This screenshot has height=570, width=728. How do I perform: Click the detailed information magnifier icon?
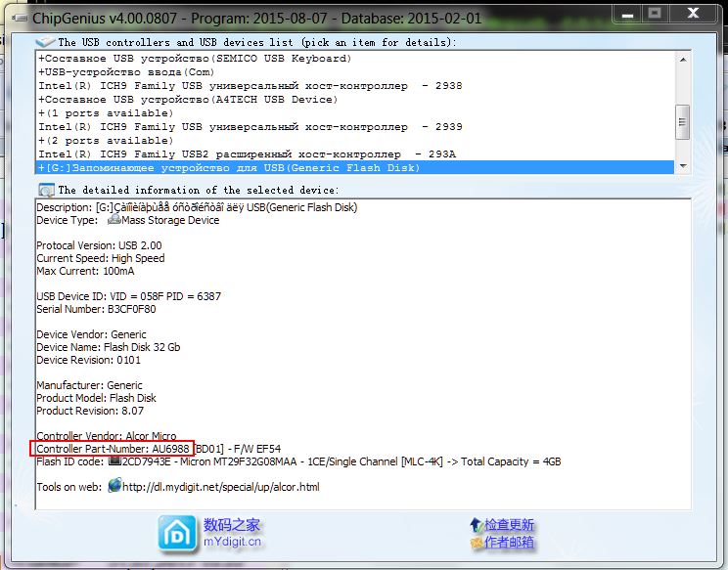(46, 190)
